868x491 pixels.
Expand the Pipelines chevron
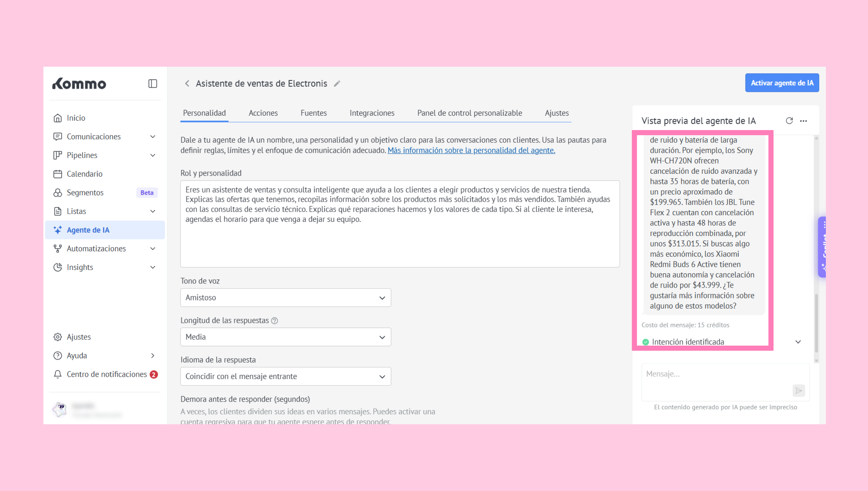(153, 156)
